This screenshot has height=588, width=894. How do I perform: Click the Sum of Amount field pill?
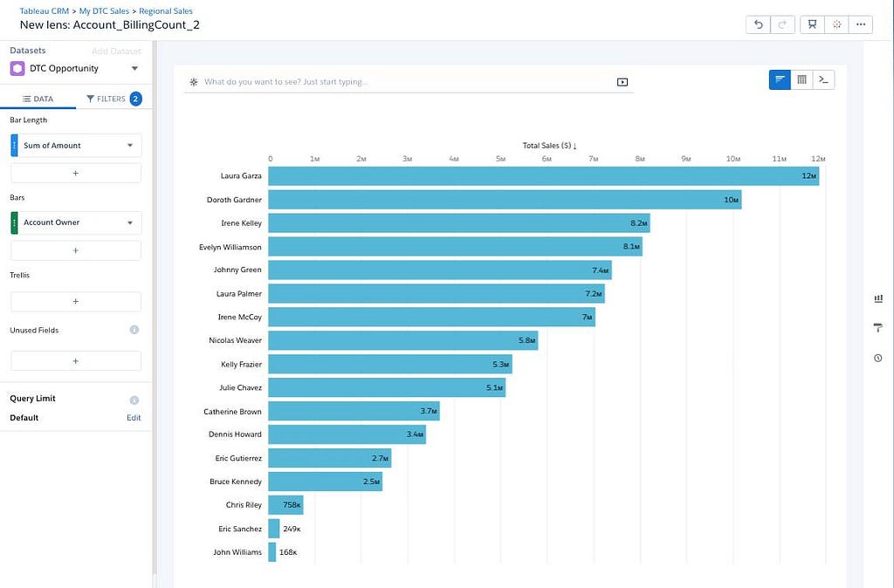(x=76, y=146)
